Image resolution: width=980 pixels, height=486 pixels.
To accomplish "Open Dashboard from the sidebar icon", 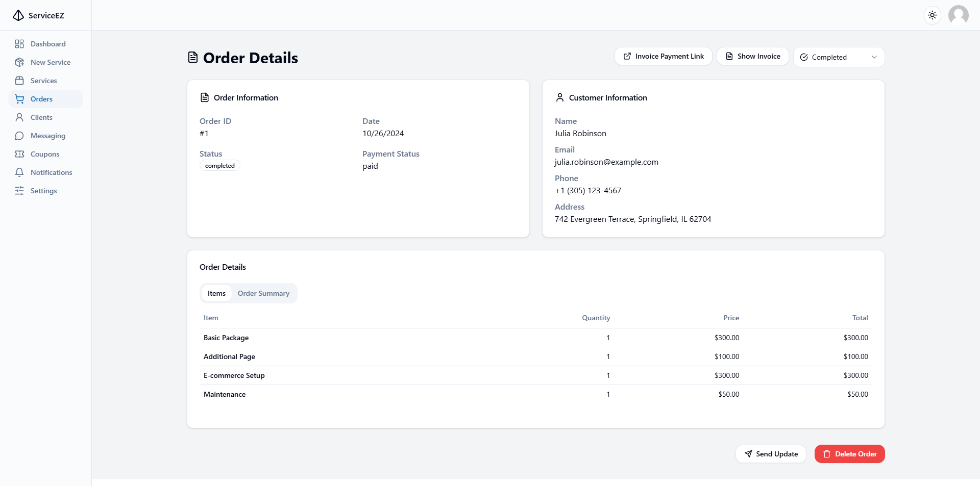I will point(19,44).
